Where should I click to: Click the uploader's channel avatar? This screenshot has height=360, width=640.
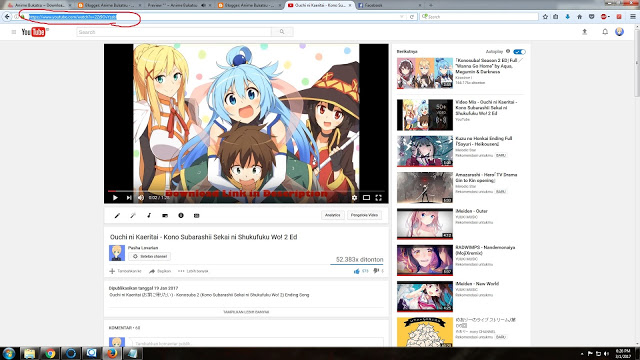point(117,253)
